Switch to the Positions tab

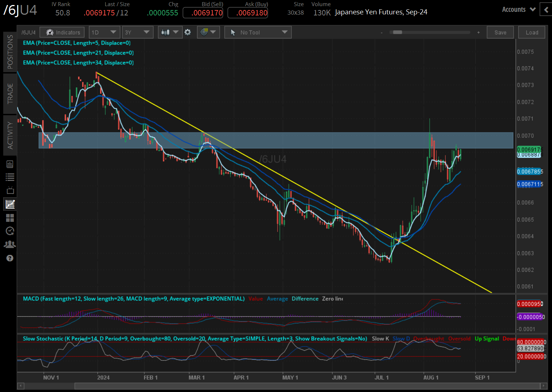(x=10, y=52)
